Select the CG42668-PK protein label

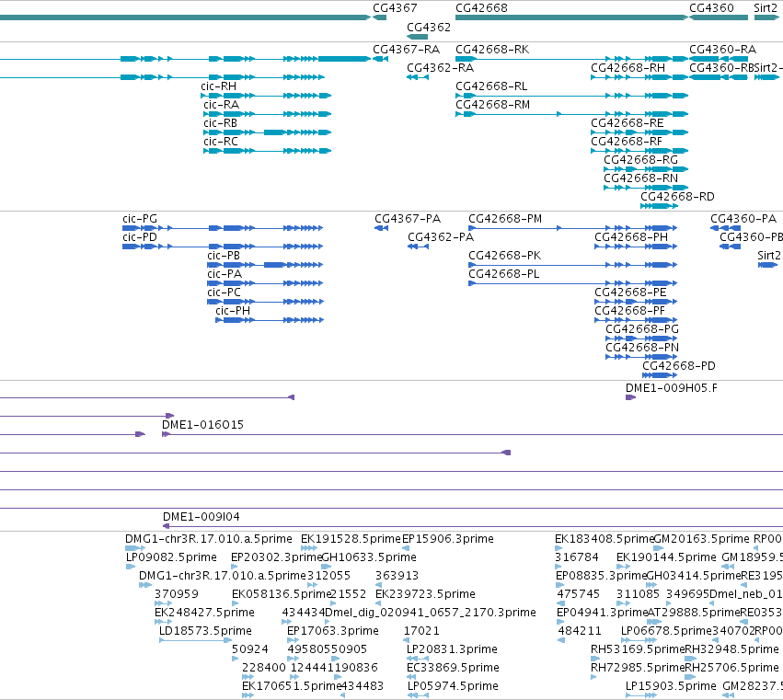505,256
